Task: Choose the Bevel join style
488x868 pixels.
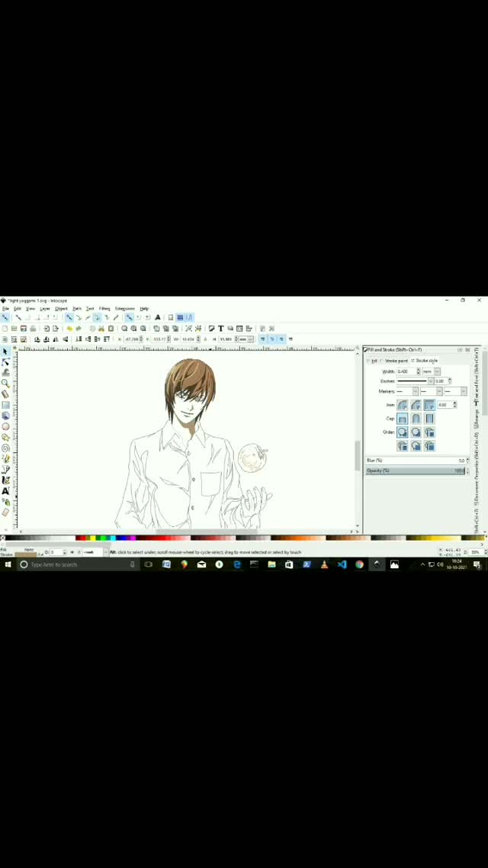Action: point(416,405)
